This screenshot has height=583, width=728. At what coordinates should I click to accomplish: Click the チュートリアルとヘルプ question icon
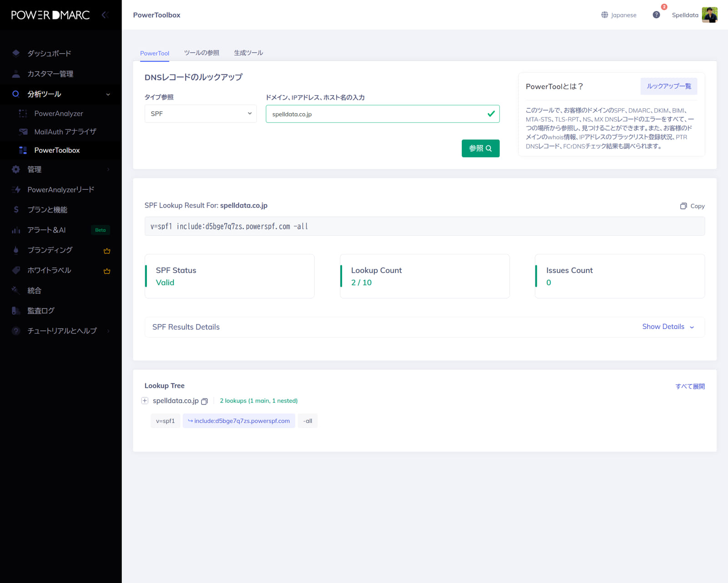click(x=16, y=331)
